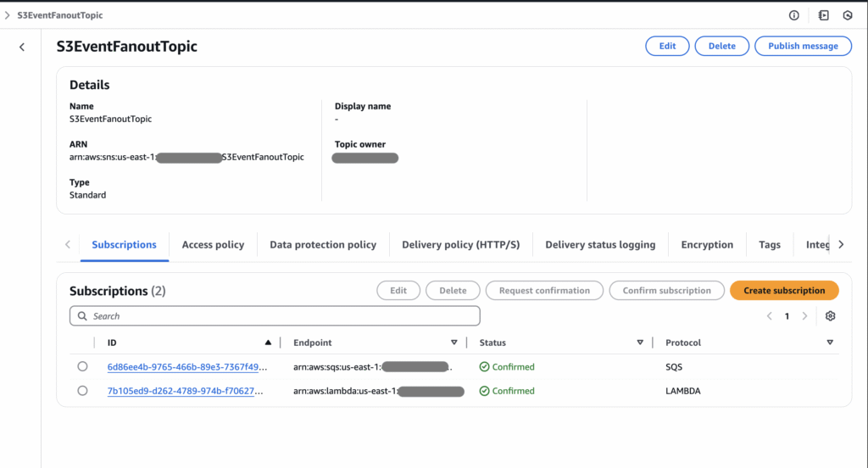The width and height of the screenshot is (868, 468).
Task: Click the LAMBDA protocol cell
Action: (x=682, y=391)
